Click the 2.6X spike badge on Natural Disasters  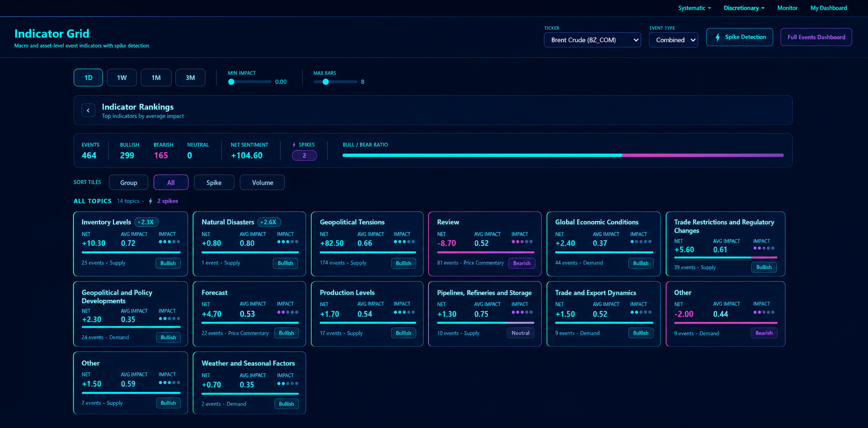point(269,222)
